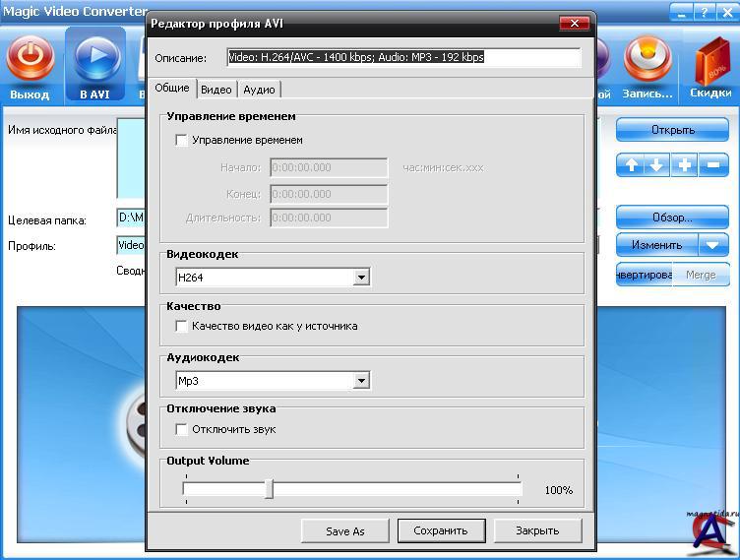740x560 pixels.
Task: Click the Скидки discount bag icon
Action: (710, 61)
